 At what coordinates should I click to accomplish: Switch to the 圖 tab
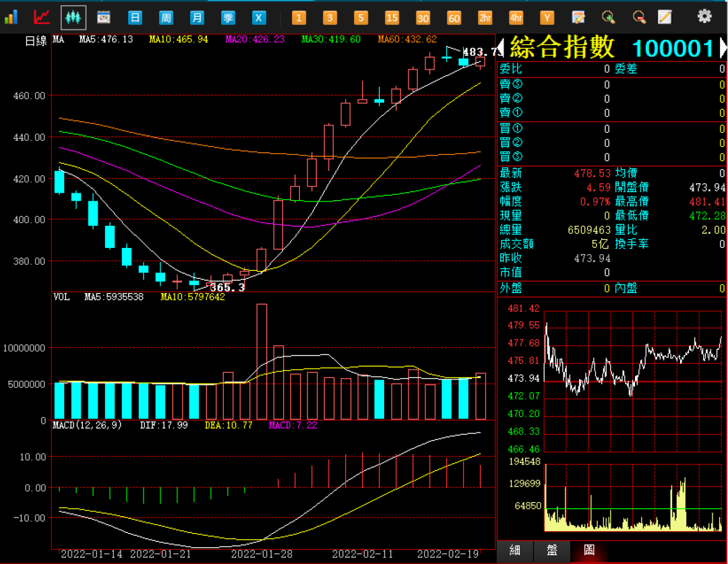589,551
